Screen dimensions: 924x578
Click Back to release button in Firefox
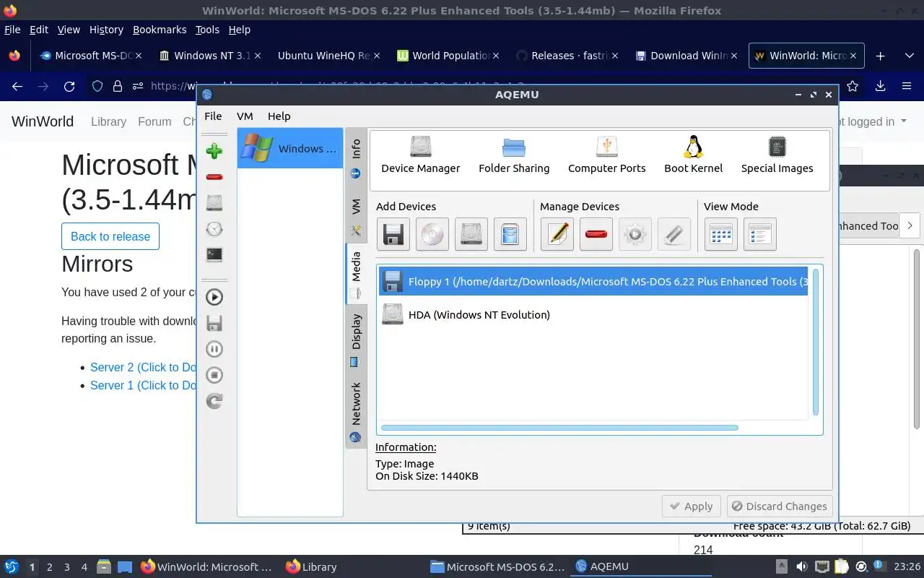110,236
